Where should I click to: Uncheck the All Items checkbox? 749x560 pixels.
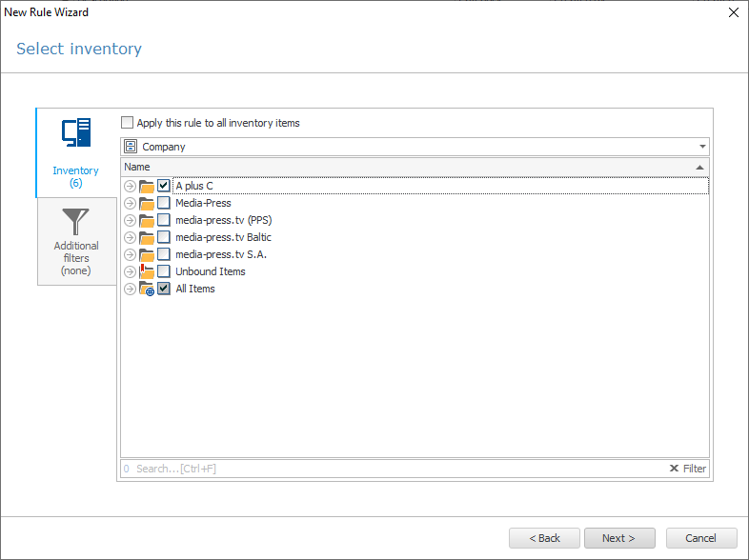(163, 289)
